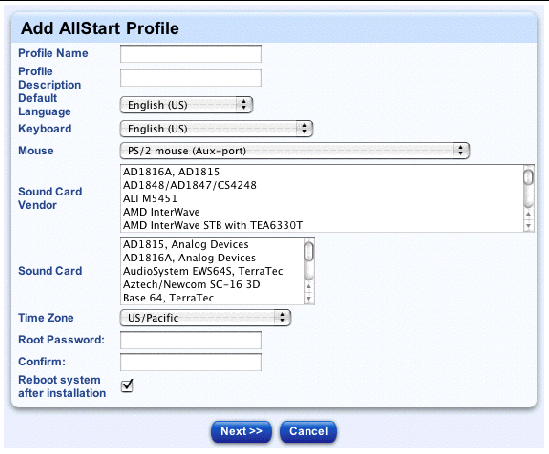Click vendor list scroll down arrow
Viewport: 549px width, 454px height.
(x=528, y=226)
